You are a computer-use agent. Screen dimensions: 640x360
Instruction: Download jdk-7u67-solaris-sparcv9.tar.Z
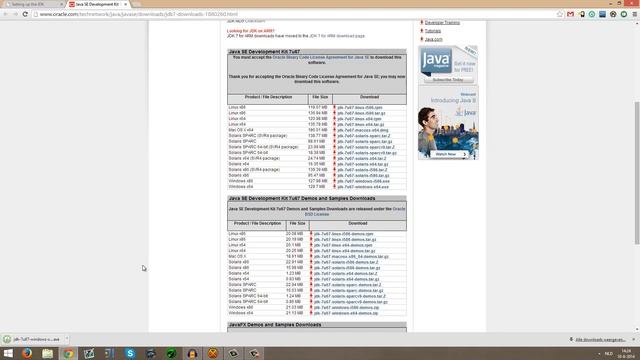[x=366, y=147]
